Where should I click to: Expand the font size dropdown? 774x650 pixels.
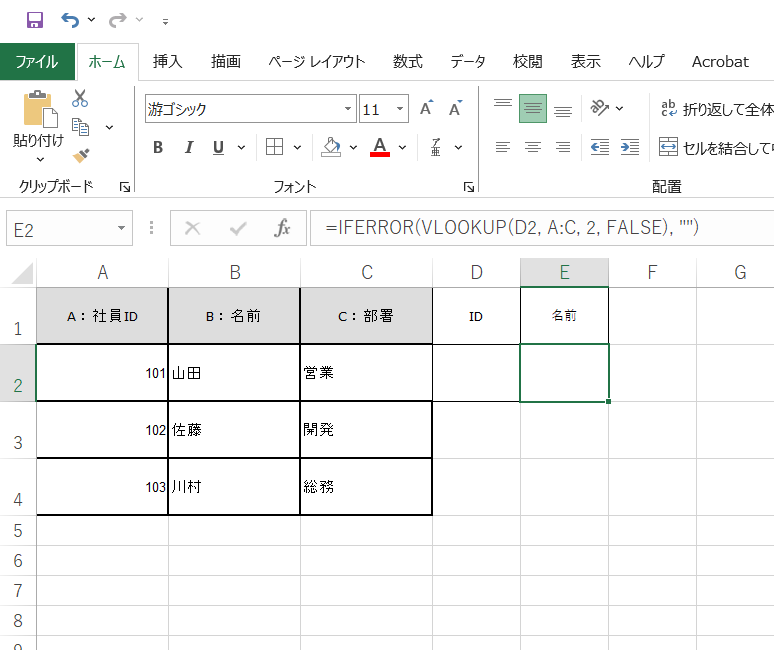[x=401, y=109]
